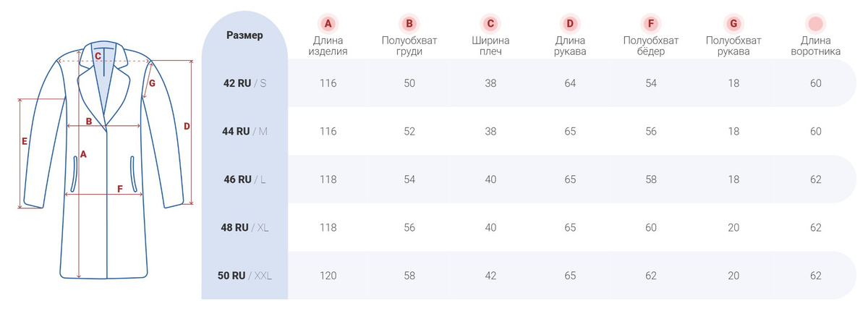Choose the 44 RU / M size row label
The image size is (868, 322).
click(x=244, y=131)
